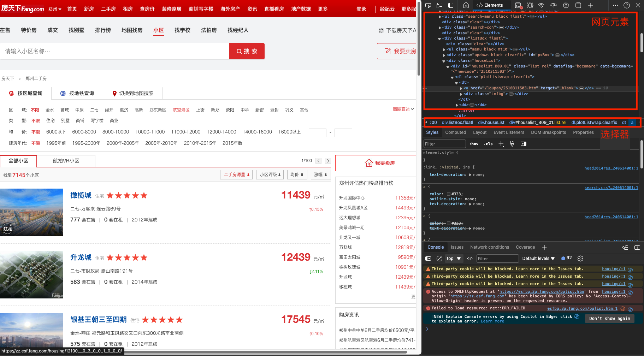This screenshot has width=644, height=356.
Task: Click the 请输入小区名称 search input field
Action: (x=114, y=51)
